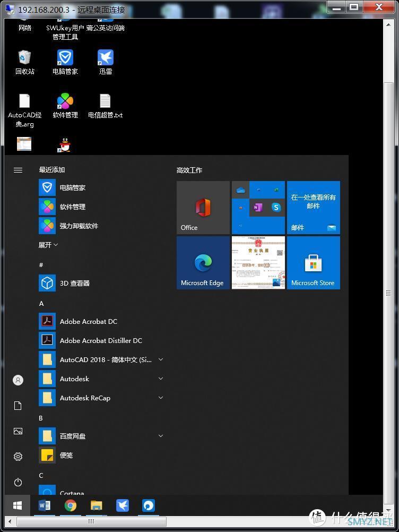Open the 电脑管家 desktop shortcut
This screenshot has width=399, height=532.
65,62
